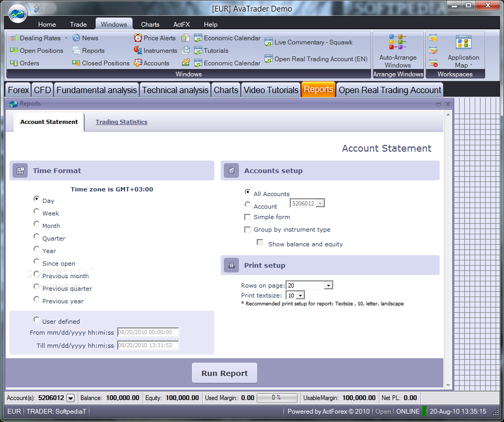The width and height of the screenshot is (504, 422).
Task: Open Live Commentary - Squawk
Action: point(308,42)
